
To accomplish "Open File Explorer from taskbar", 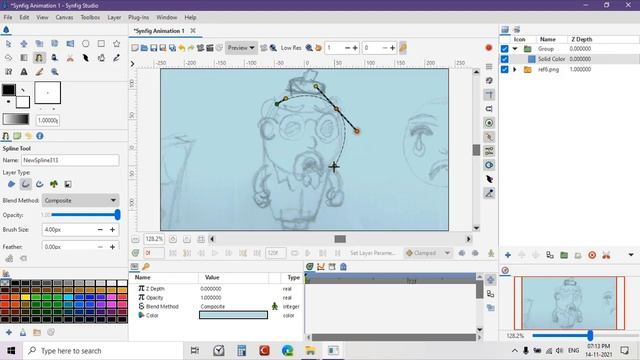I will pos(310,350).
